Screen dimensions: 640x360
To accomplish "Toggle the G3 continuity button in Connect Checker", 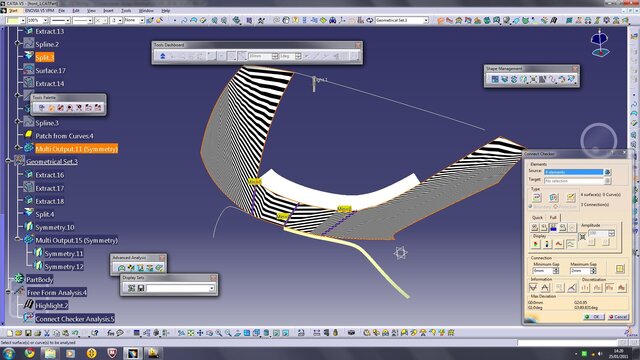I will pos(562,228).
